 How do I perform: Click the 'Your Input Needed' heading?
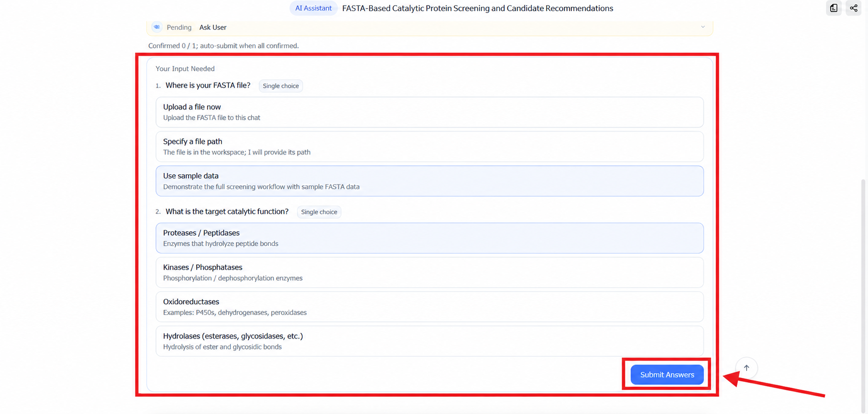pyautogui.click(x=185, y=69)
